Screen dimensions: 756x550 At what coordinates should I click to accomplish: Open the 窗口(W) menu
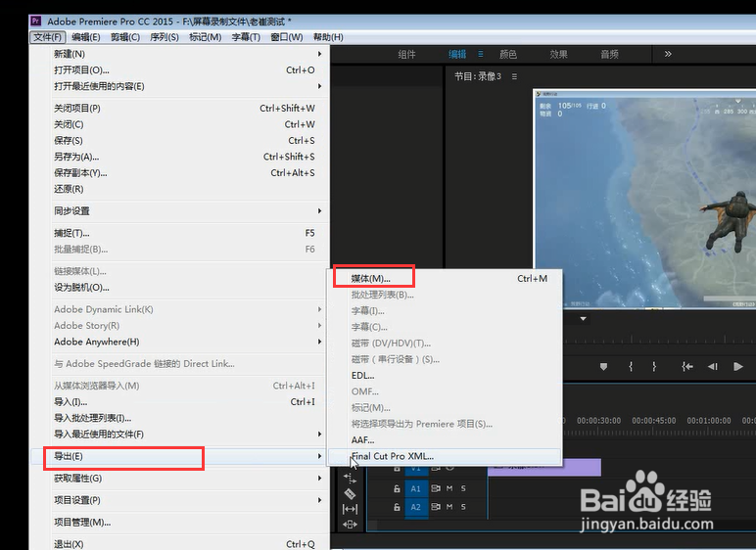pyautogui.click(x=286, y=37)
